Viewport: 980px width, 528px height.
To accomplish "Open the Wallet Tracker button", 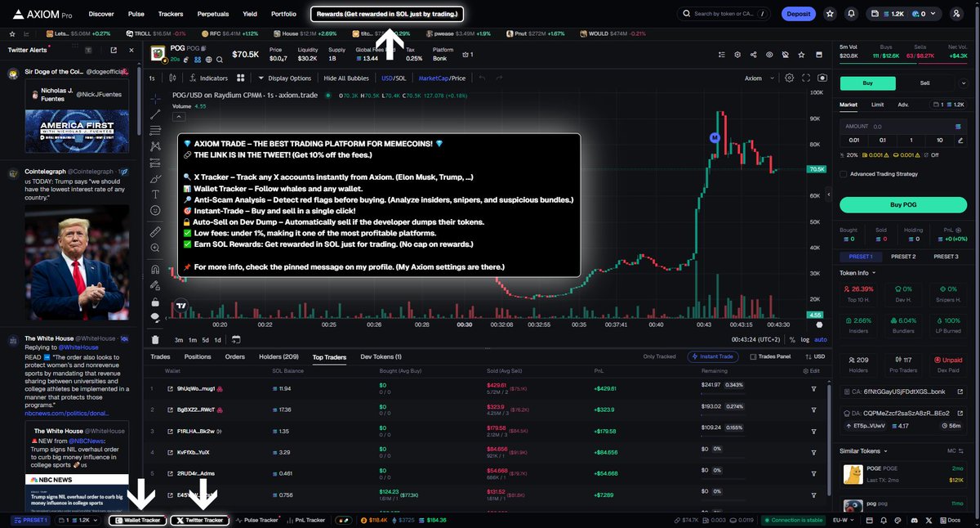I will [136, 520].
